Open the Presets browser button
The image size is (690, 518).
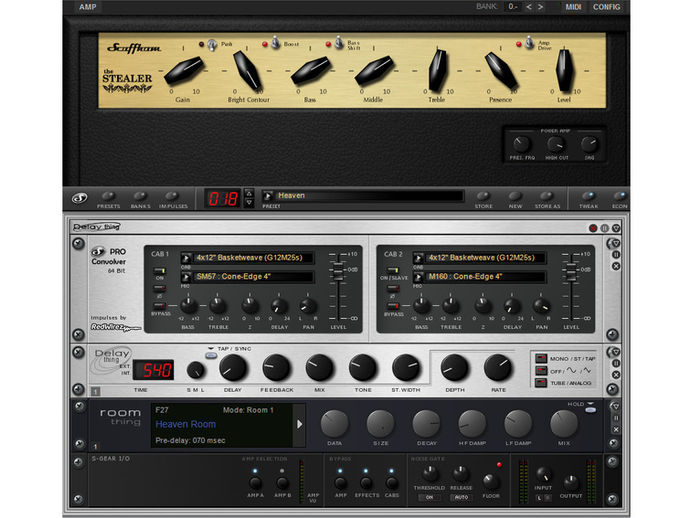click(108, 197)
